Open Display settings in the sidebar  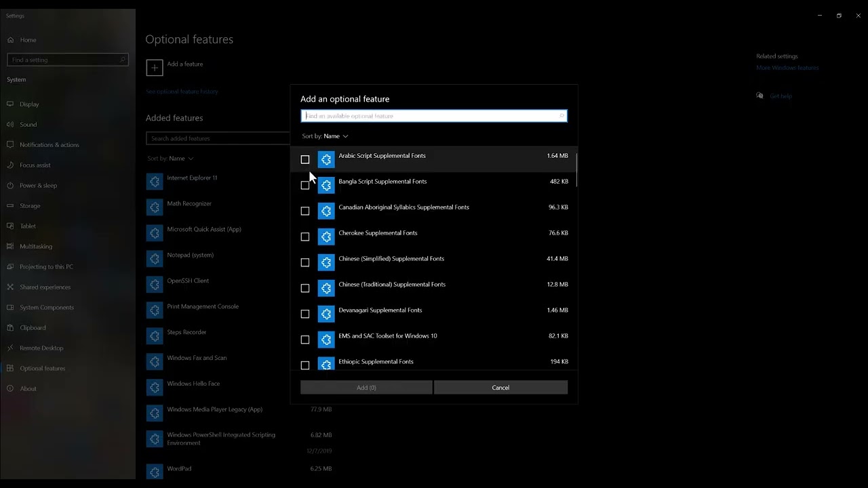coord(68,104)
